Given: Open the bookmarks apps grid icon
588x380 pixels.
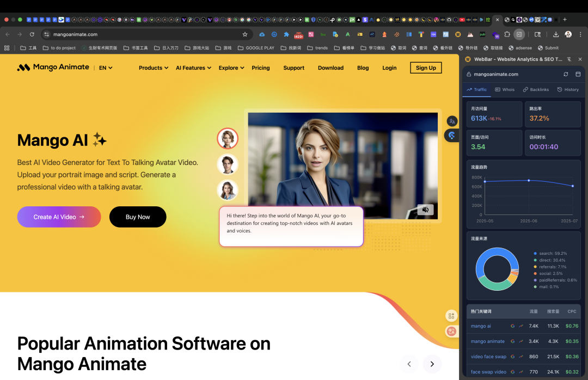Looking at the screenshot, I should click(x=7, y=48).
